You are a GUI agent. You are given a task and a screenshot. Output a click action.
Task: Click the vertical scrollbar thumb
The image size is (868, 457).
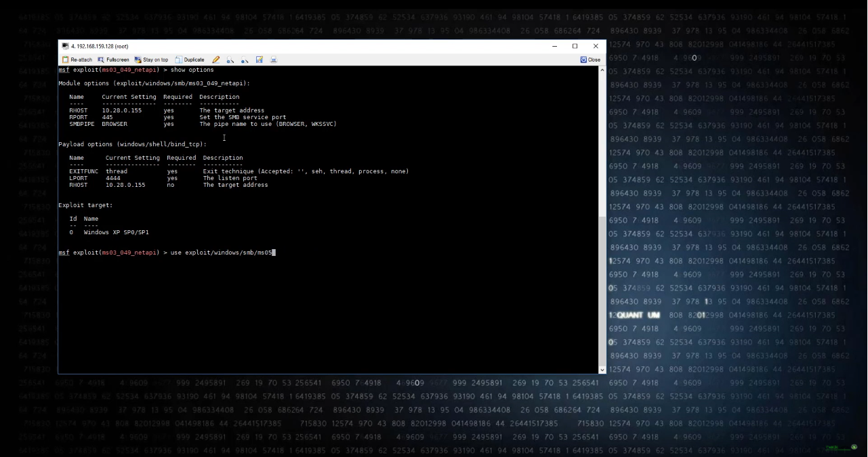[602, 291]
